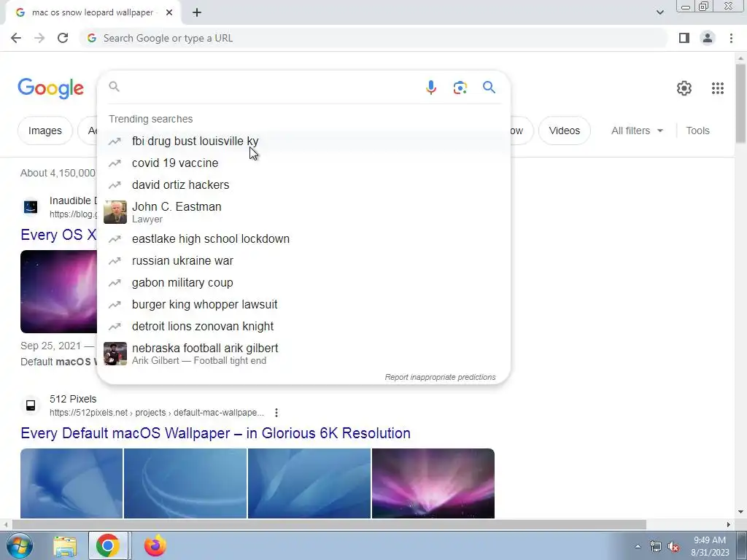Image resolution: width=747 pixels, height=560 pixels.
Task: Click the Chrome taskbar icon
Action: [108, 545]
